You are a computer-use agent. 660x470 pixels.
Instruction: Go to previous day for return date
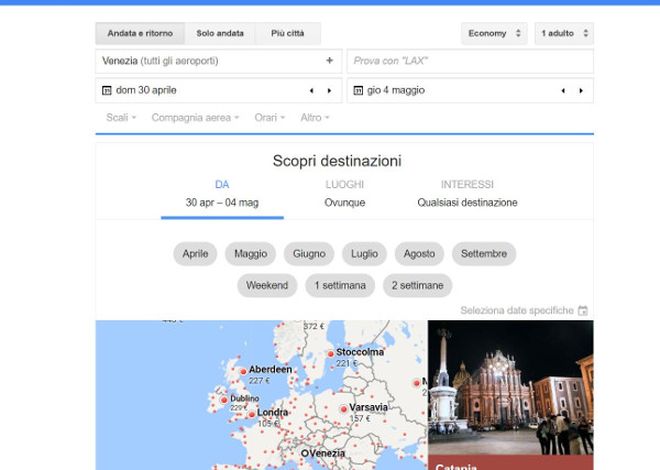click(563, 90)
